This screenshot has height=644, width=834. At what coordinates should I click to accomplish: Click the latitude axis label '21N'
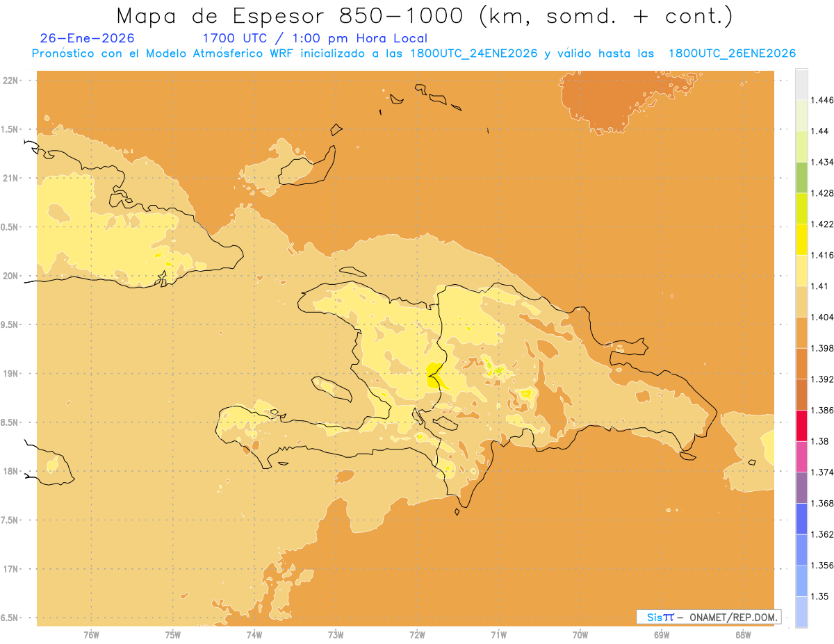tap(10, 178)
